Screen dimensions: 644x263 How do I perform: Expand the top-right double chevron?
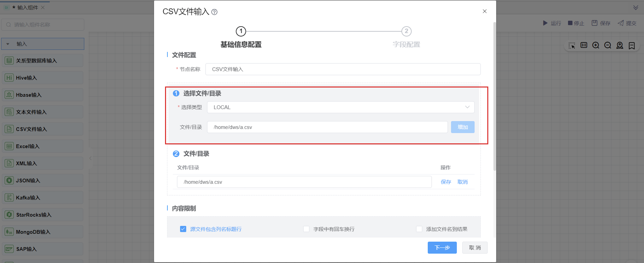click(x=636, y=8)
